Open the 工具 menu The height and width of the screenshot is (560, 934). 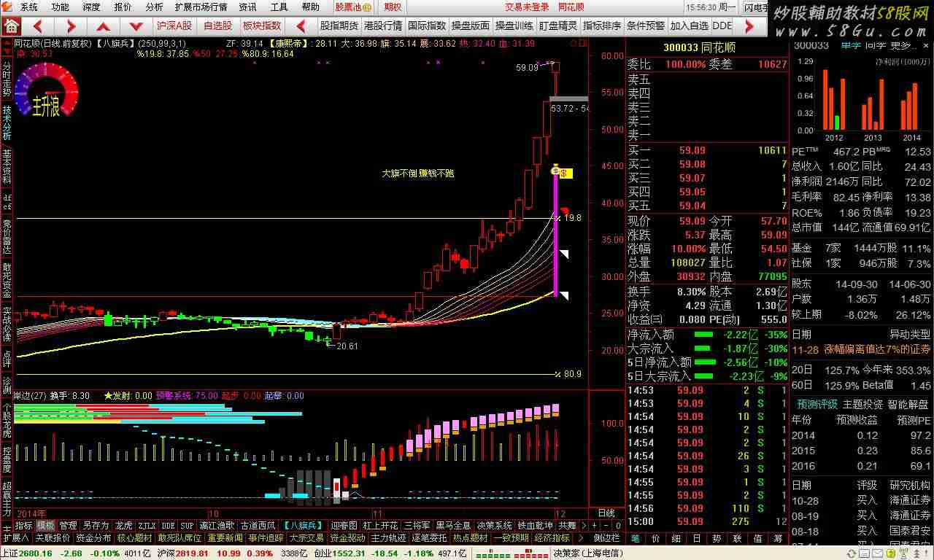[279, 7]
